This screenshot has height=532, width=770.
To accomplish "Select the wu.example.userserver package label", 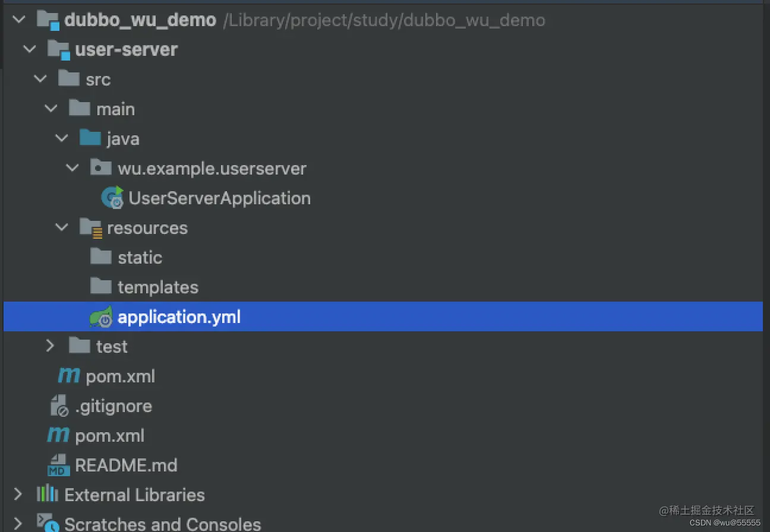I will click(x=212, y=169).
